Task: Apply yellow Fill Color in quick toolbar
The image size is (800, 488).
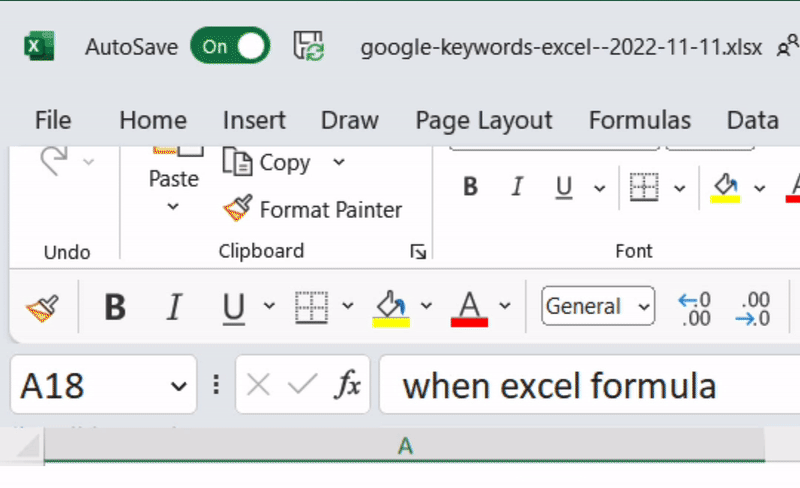Action: [391, 308]
